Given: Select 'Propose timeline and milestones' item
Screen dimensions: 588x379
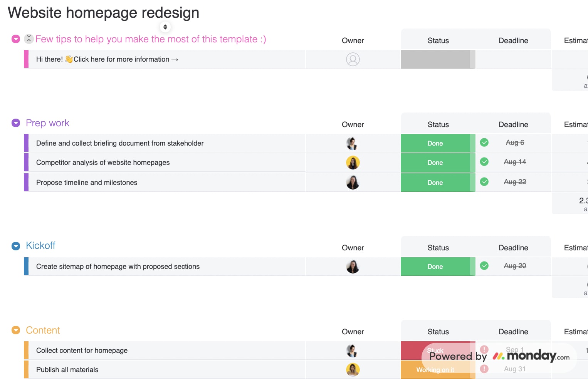Looking at the screenshot, I should coord(87,183).
